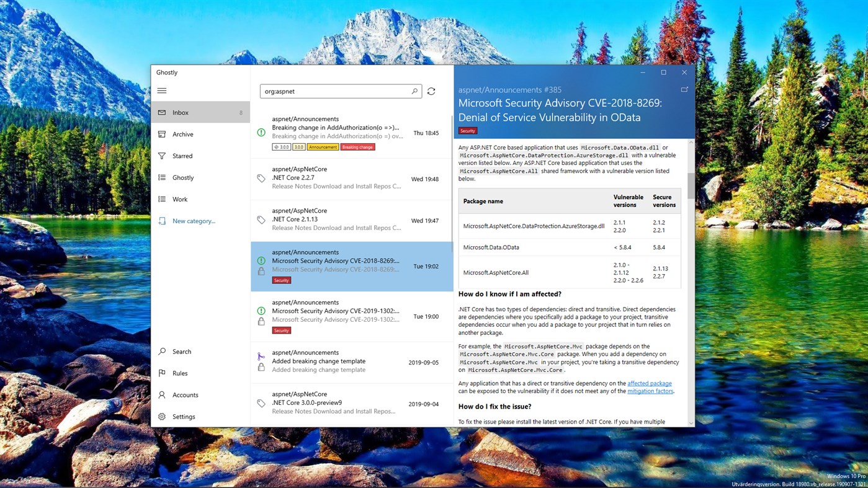Open the Starred category
This screenshot has width=868, height=488.
pyautogui.click(x=200, y=156)
